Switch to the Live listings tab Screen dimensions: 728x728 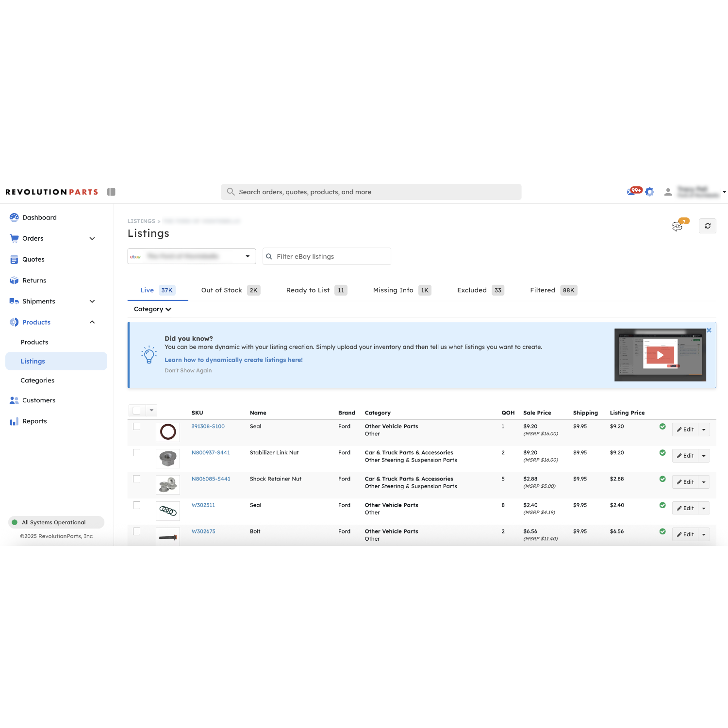pyautogui.click(x=158, y=290)
